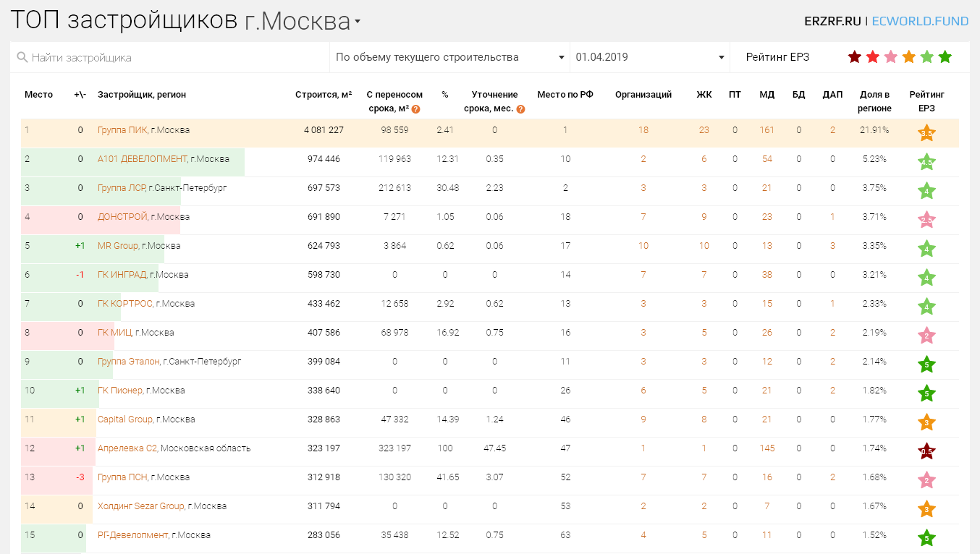
Task: Open the г.Москва region dropdown
Action: tap(303, 22)
